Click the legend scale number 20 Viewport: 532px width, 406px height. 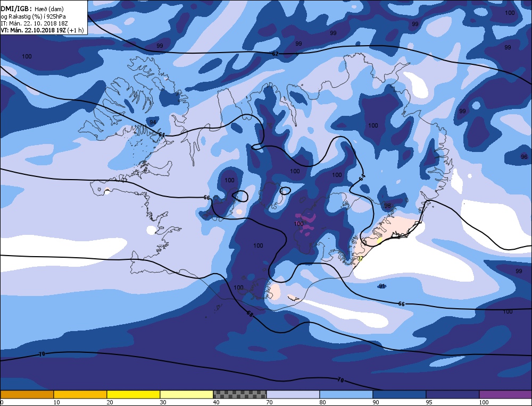110,402
